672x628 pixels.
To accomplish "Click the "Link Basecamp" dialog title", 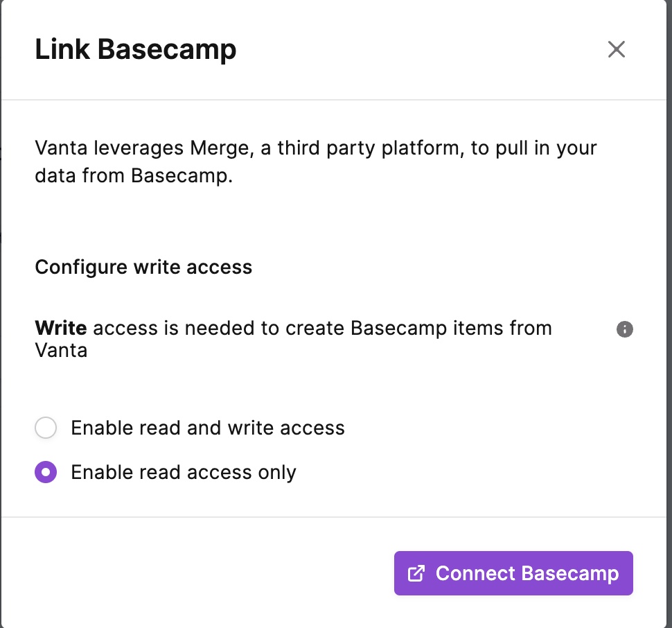I will tap(135, 50).
